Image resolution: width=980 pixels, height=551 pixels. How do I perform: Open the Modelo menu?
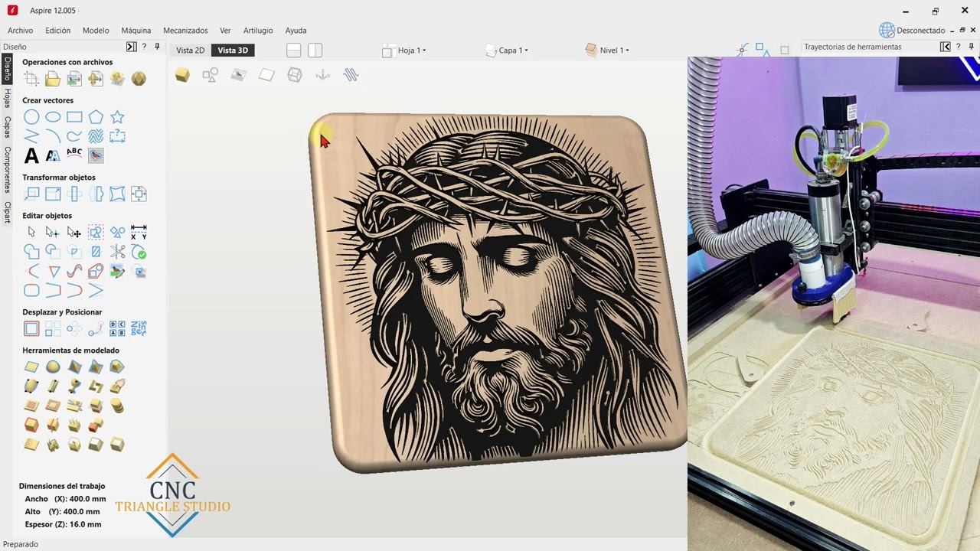pyautogui.click(x=96, y=31)
